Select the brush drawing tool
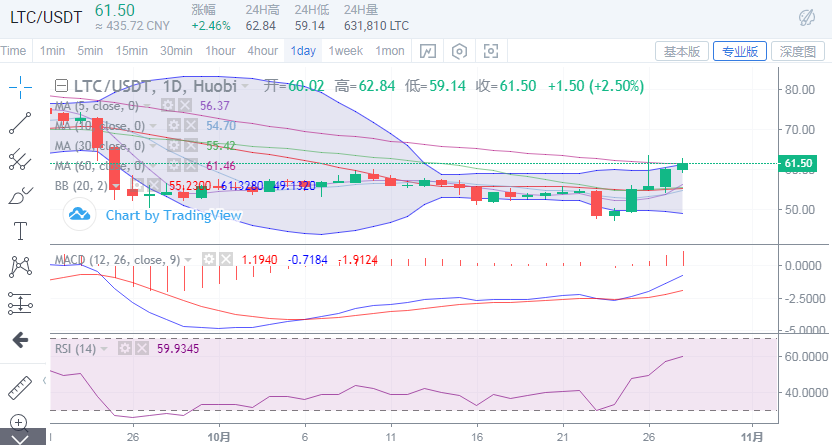 coord(20,195)
